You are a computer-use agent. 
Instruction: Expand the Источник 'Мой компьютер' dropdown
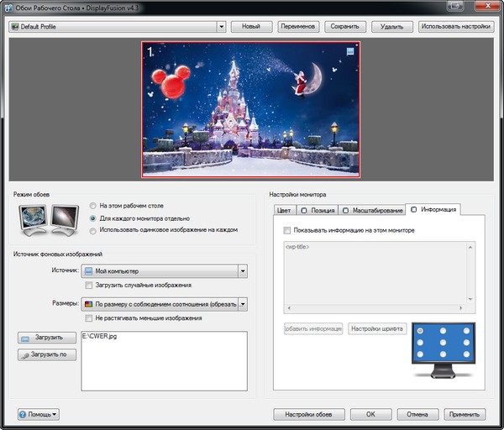tap(165, 271)
